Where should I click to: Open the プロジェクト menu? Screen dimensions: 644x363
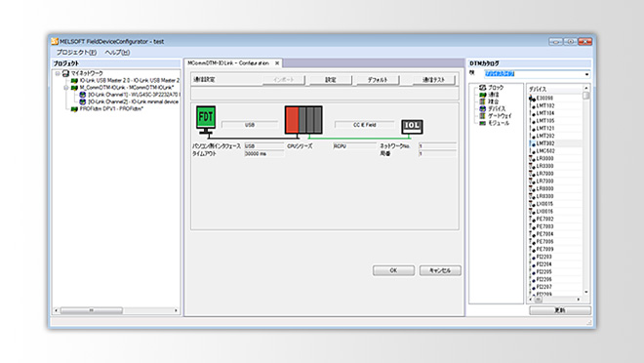76,52
